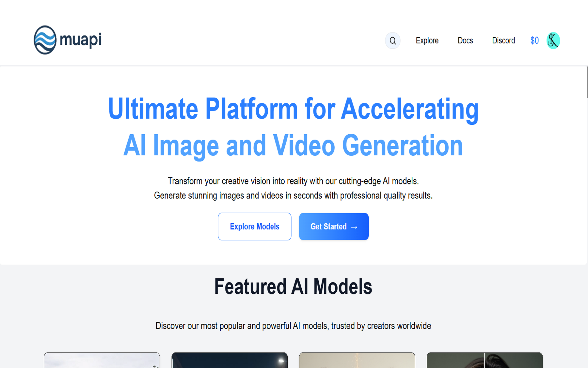
Task: Click the 'AI Image and Video Generation' headline
Action: click(293, 146)
